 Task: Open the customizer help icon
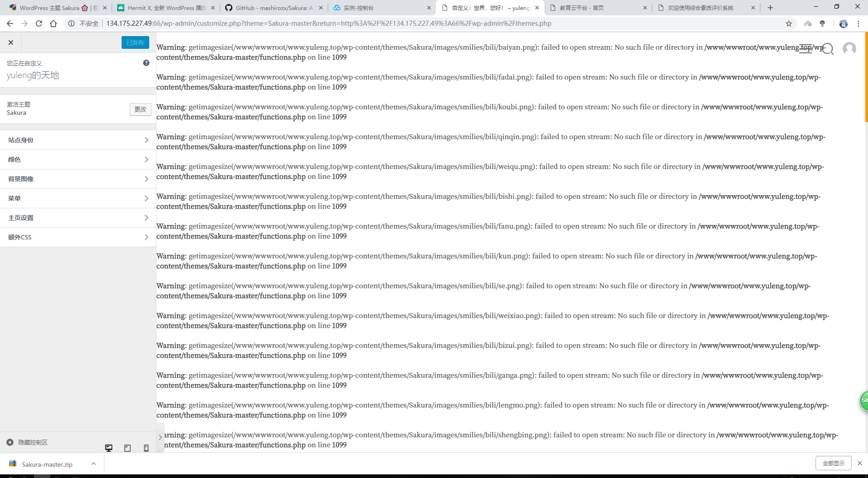point(146,63)
